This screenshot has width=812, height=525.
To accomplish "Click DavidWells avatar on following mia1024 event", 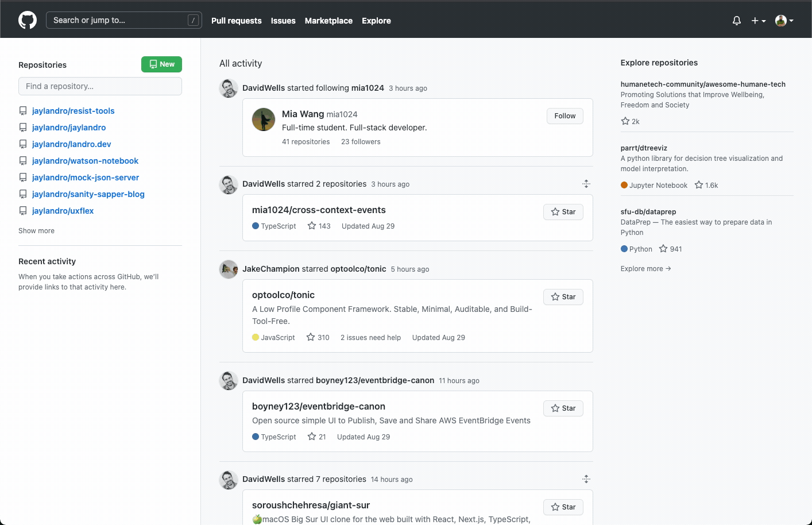I will (x=229, y=88).
